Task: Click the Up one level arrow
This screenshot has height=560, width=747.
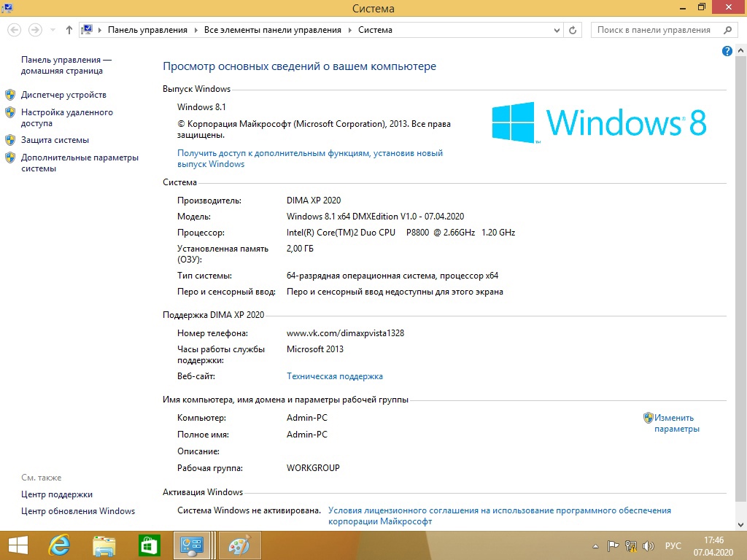Action: [x=69, y=30]
